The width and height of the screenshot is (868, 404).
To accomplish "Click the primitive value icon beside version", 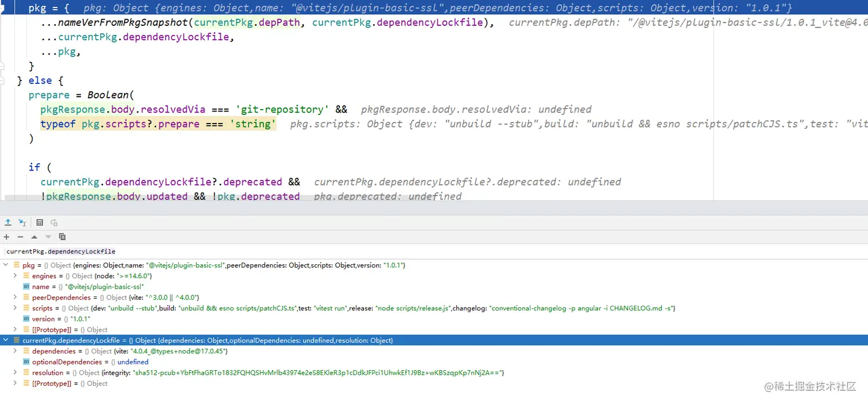I will click(x=26, y=319).
